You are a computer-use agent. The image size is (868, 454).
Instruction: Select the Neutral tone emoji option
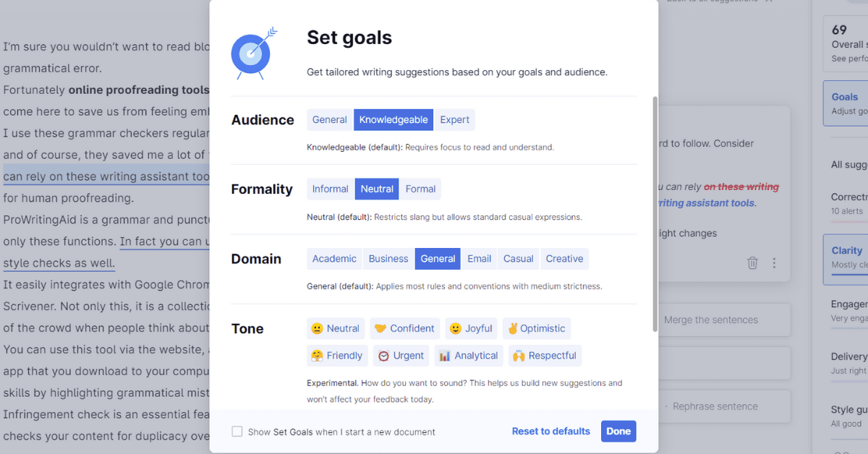point(336,328)
